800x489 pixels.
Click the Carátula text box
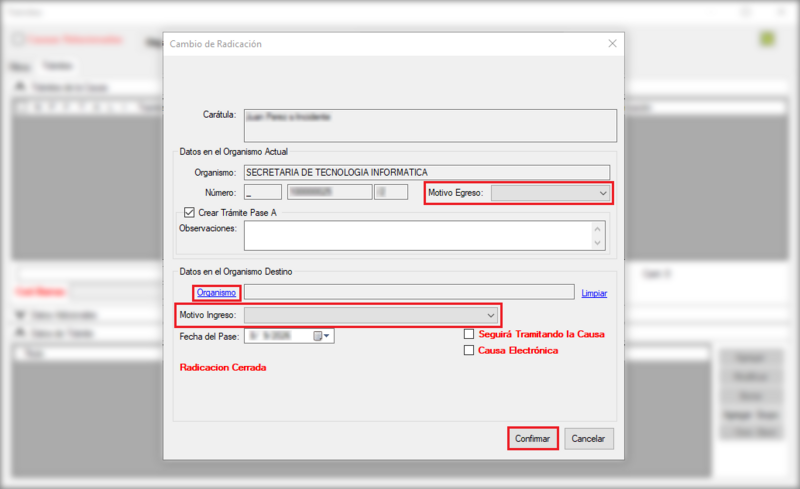pos(430,126)
